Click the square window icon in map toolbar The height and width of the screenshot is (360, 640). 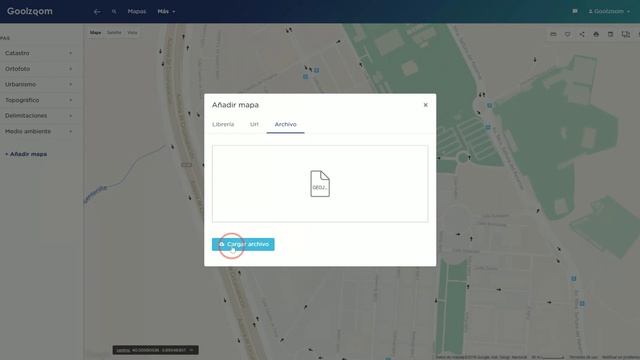point(610,34)
